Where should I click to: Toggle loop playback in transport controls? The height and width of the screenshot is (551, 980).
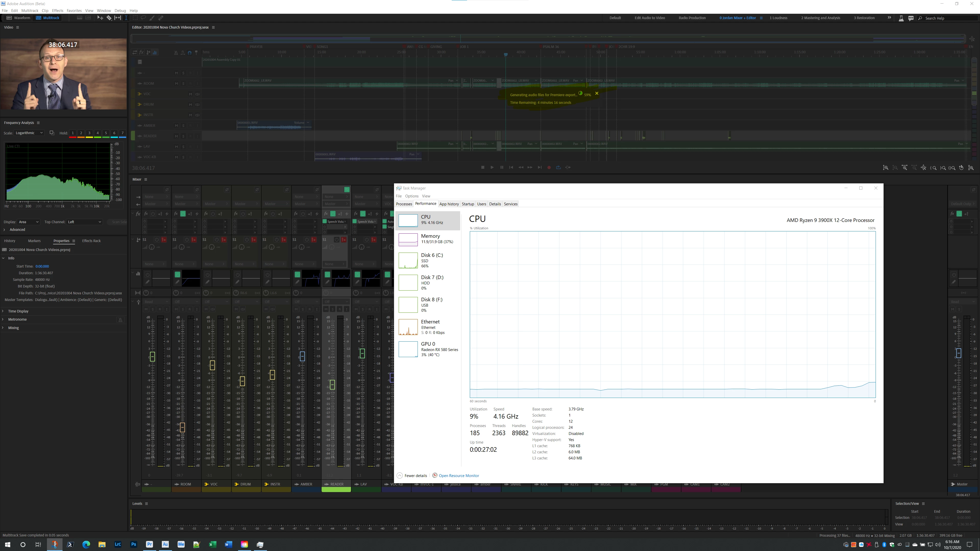tap(558, 168)
